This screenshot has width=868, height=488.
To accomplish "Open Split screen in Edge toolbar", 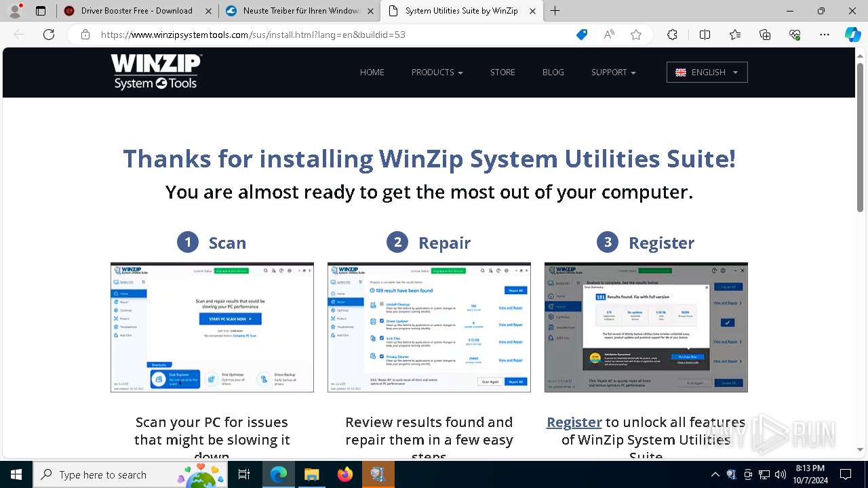I will [705, 35].
